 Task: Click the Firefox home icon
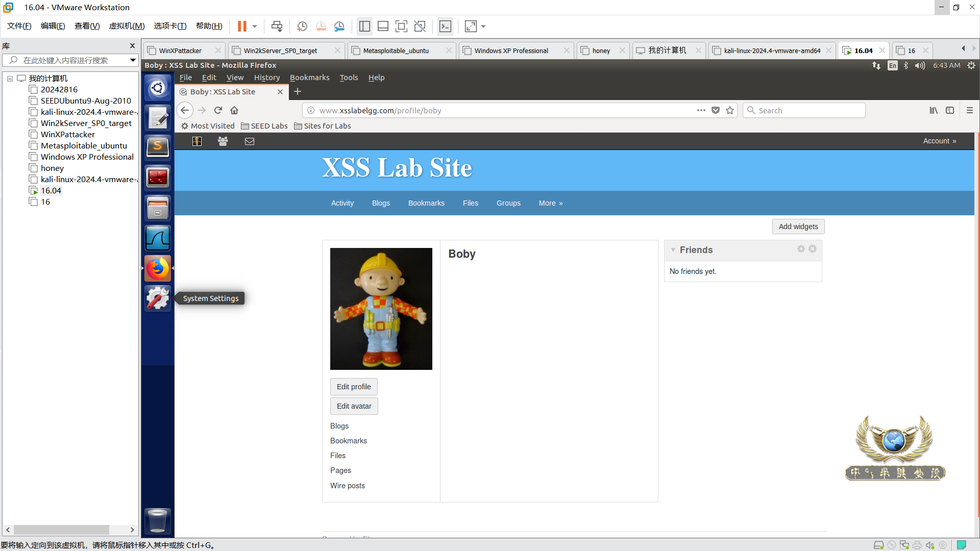(x=234, y=110)
